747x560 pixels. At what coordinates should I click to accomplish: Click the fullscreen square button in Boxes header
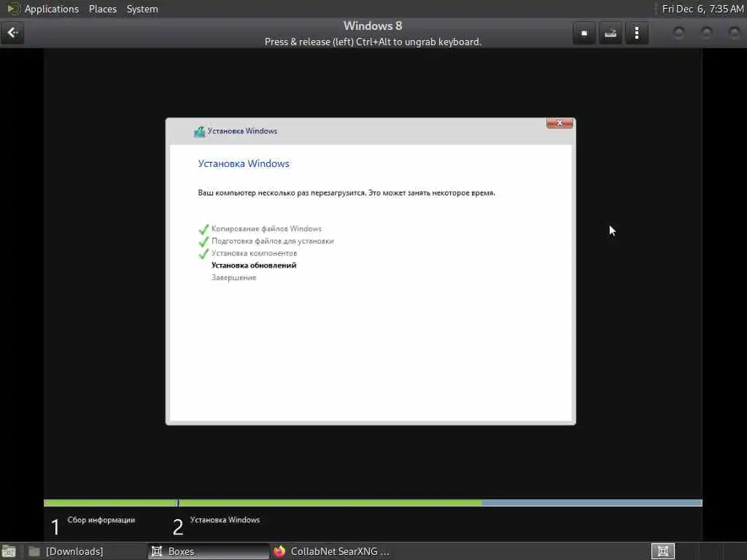(584, 34)
